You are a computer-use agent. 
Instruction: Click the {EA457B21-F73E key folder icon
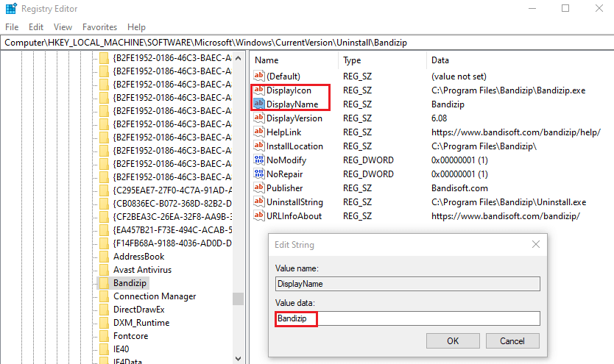(104, 230)
